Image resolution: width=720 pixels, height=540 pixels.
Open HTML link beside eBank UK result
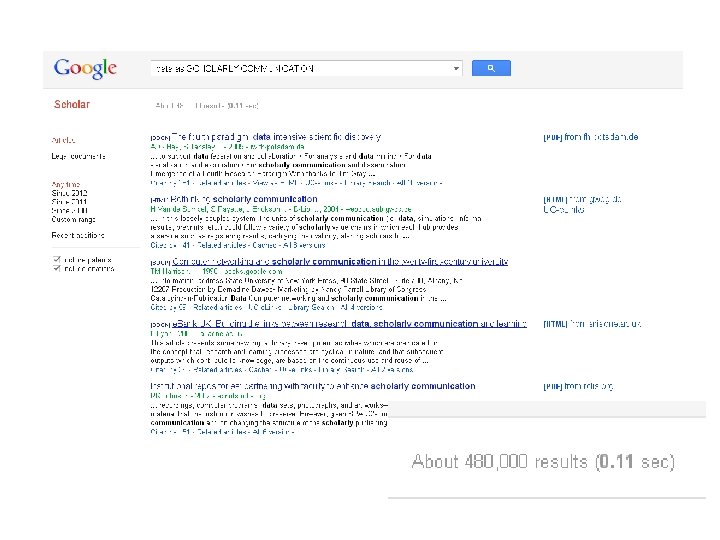click(x=592, y=324)
